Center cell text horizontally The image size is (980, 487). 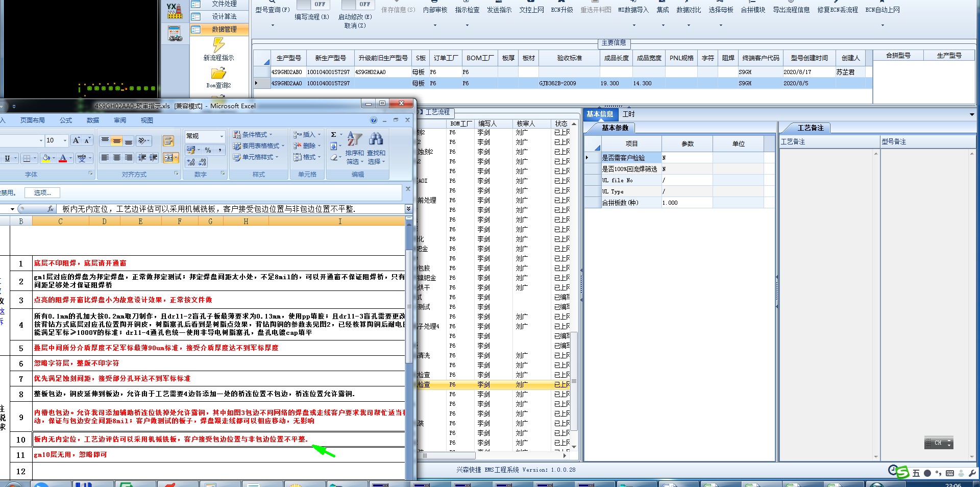click(117, 158)
